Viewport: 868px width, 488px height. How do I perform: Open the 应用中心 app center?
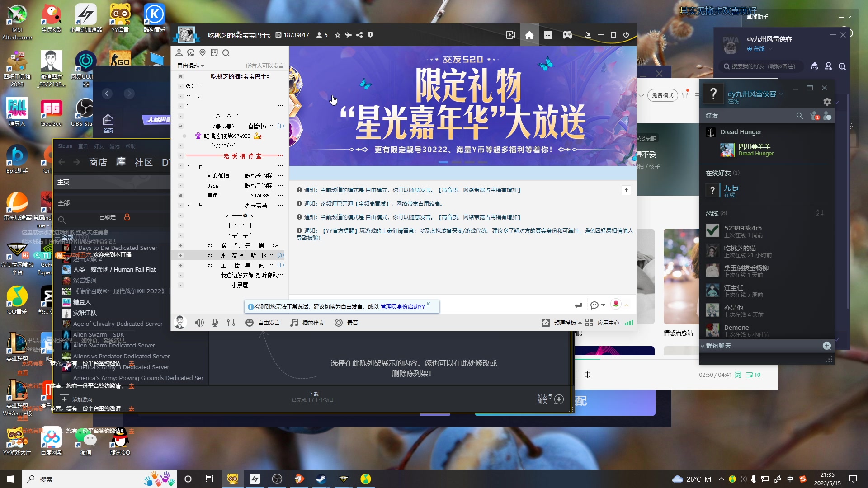tap(603, 323)
